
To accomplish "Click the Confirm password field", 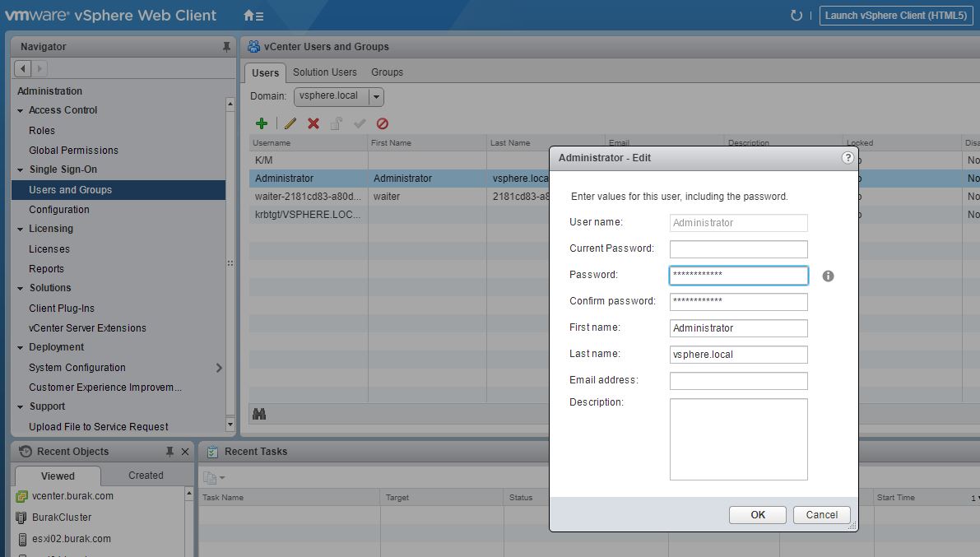I will tap(738, 302).
